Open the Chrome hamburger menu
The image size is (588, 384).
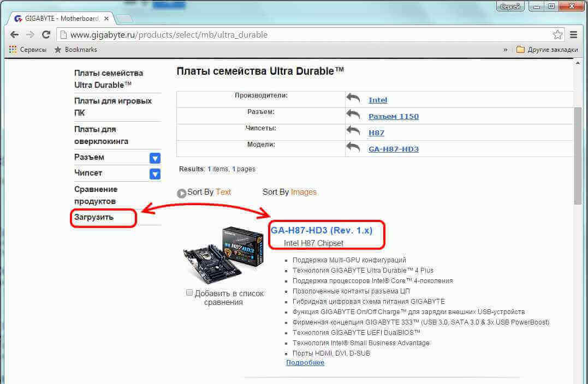pyautogui.click(x=573, y=35)
